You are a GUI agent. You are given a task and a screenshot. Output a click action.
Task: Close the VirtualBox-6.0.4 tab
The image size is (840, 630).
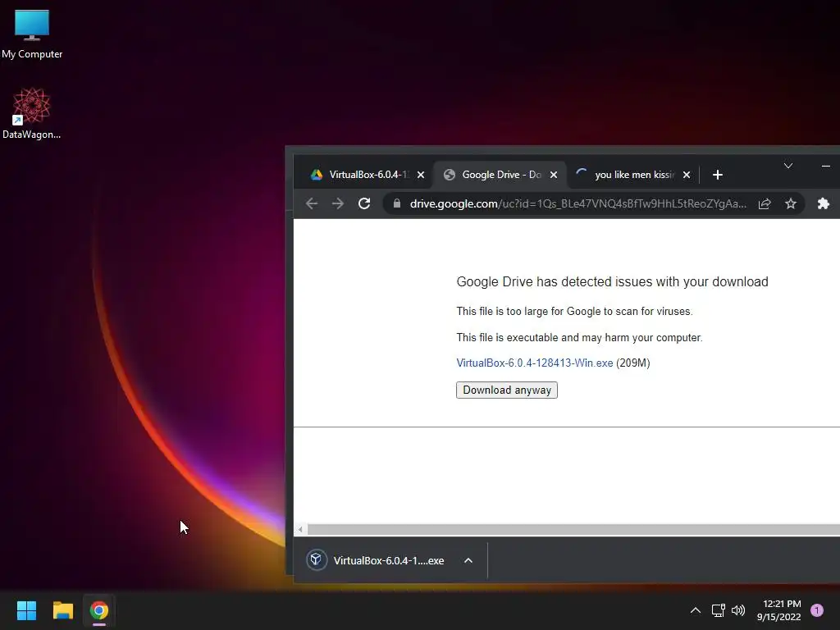coord(421,175)
